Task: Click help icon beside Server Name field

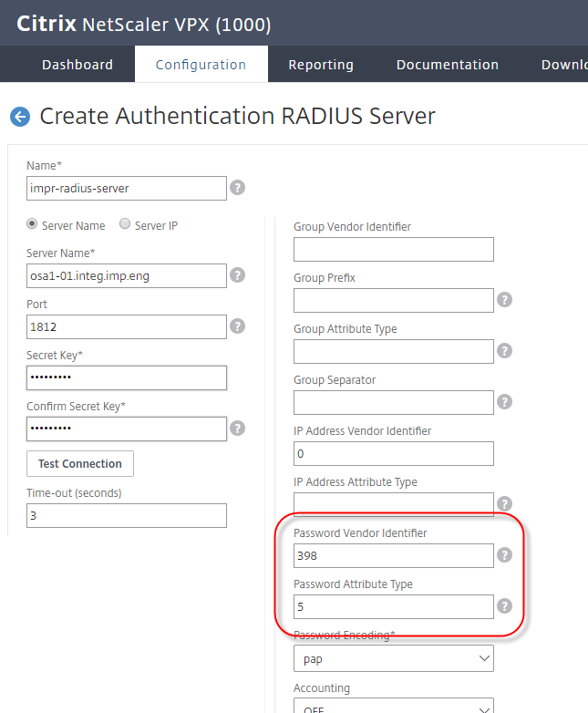Action: click(x=237, y=275)
